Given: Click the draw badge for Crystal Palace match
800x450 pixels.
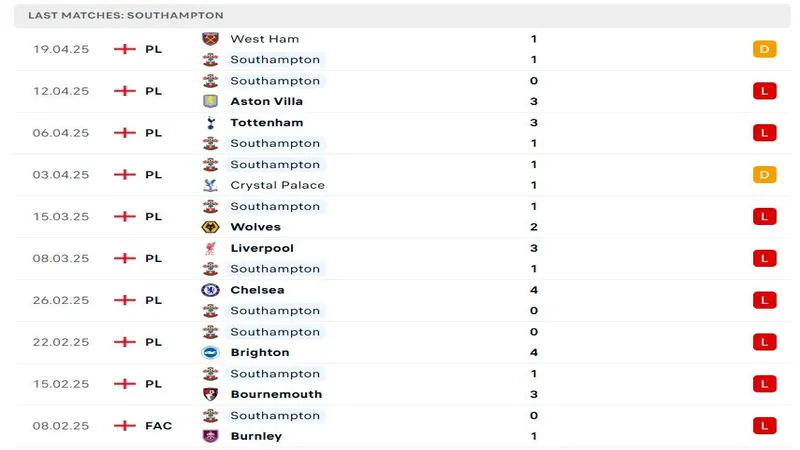Looking at the screenshot, I should coord(764,175).
